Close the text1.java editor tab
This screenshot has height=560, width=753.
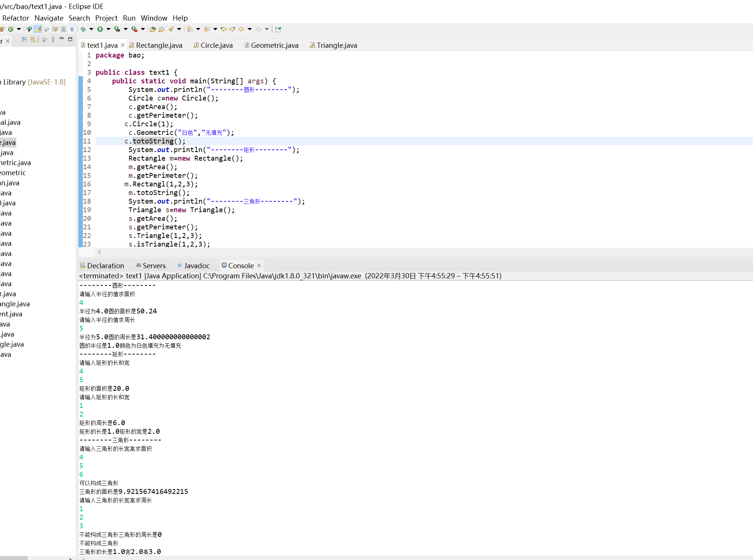[123, 45]
